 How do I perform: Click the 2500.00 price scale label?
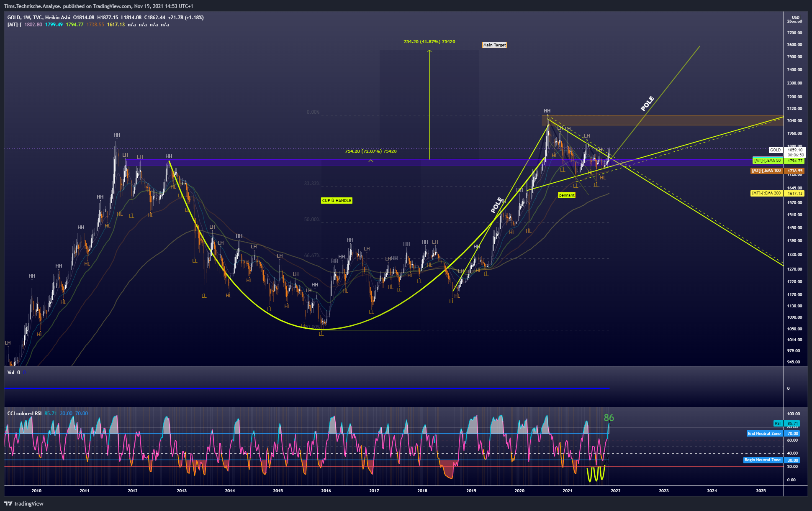coord(794,57)
